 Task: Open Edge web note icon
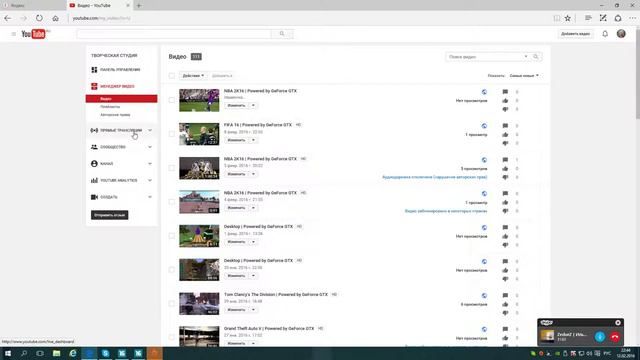603,18
